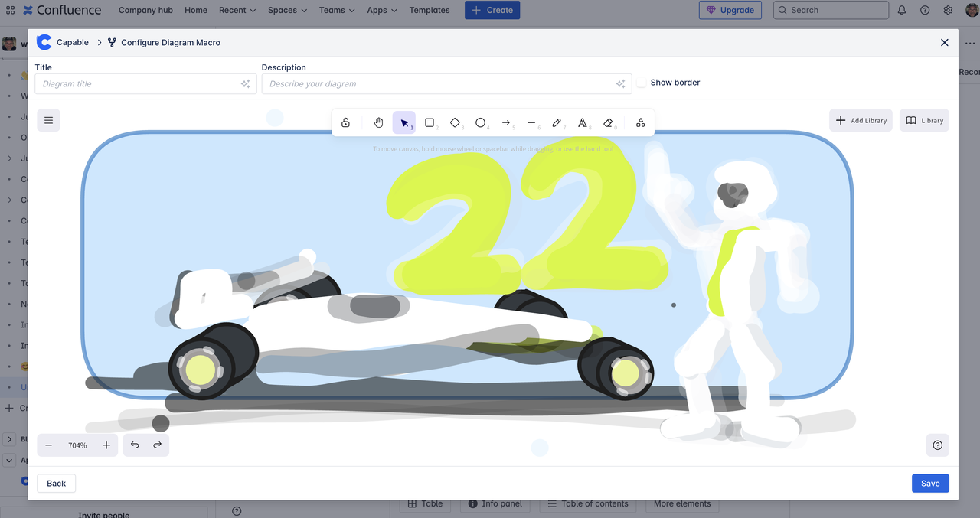Open the page More actions ellipsis
This screenshot has width=980, height=518.
tap(970, 44)
